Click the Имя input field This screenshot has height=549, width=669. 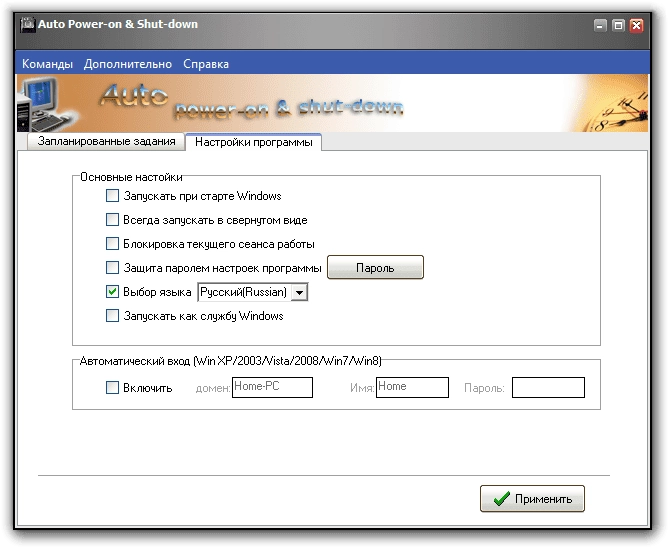pos(412,387)
